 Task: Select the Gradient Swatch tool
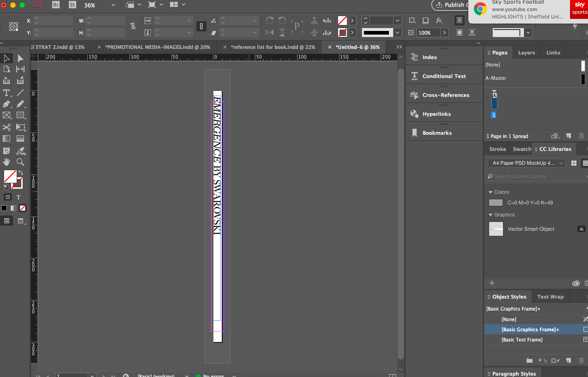[7, 138]
